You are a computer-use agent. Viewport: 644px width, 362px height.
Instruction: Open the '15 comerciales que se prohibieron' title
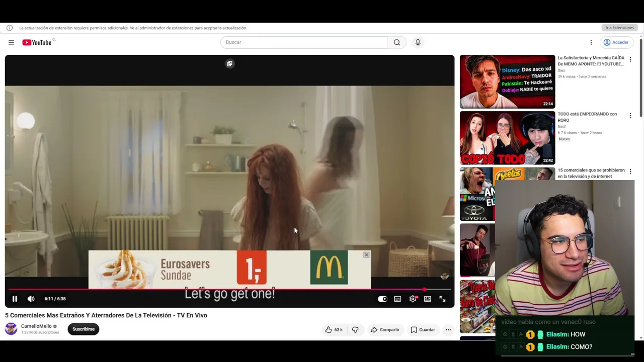coord(591,173)
